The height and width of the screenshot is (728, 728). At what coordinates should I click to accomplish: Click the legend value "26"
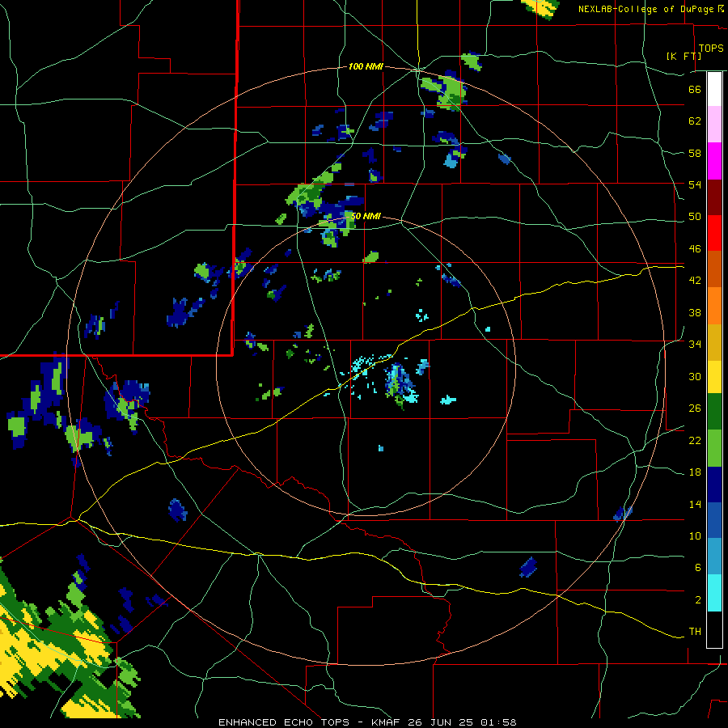point(695,408)
